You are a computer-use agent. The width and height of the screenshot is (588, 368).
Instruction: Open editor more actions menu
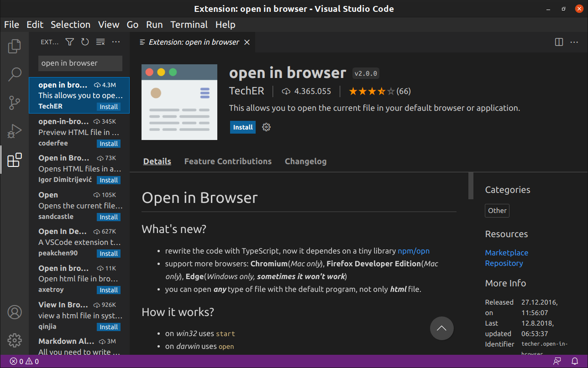574,42
